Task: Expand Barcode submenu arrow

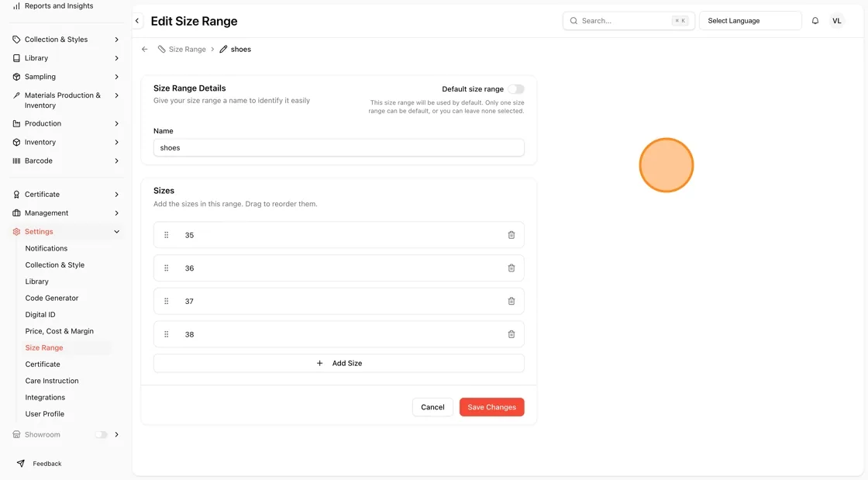Action: (x=117, y=161)
